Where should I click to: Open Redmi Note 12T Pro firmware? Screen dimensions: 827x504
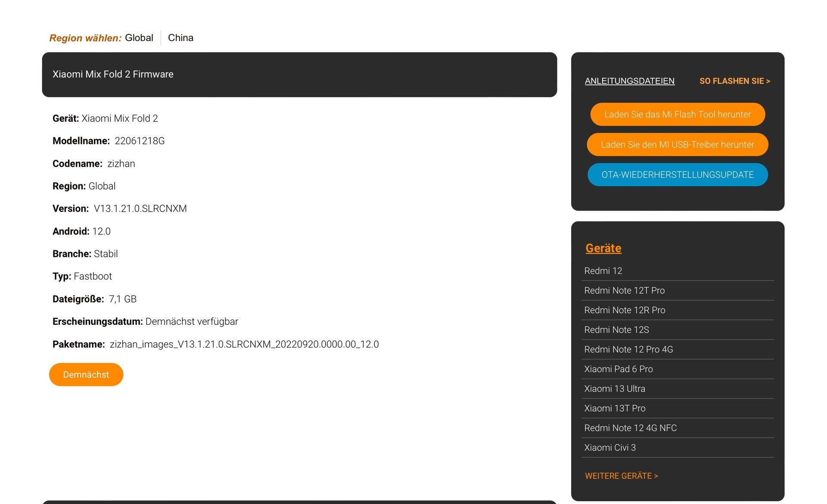(624, 291)
